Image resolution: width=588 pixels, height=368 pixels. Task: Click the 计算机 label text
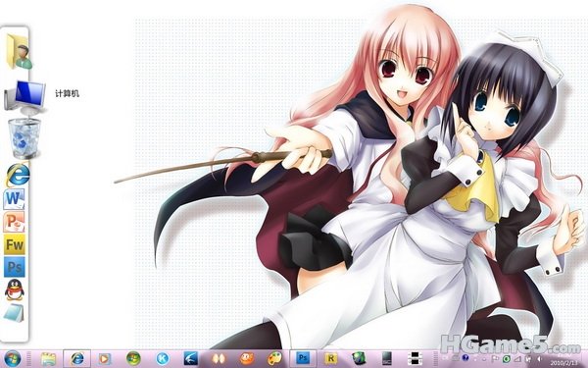(x=67, y=94)
